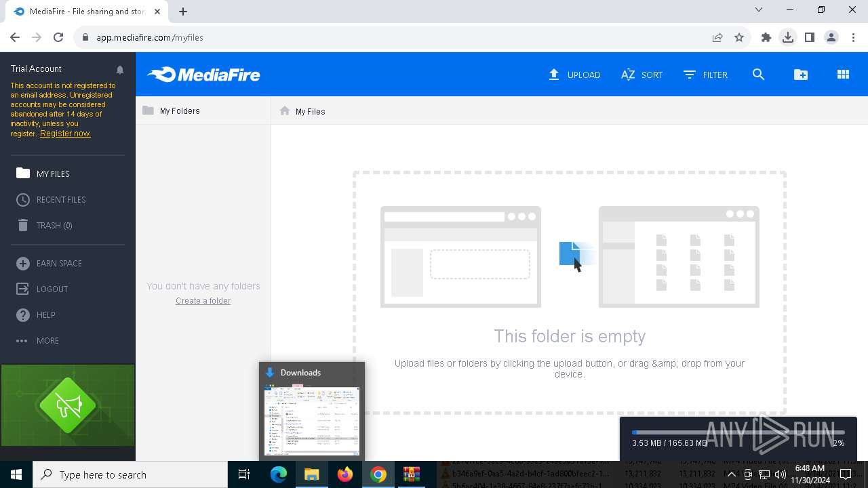Open the tab search chevron

(759, 9)
